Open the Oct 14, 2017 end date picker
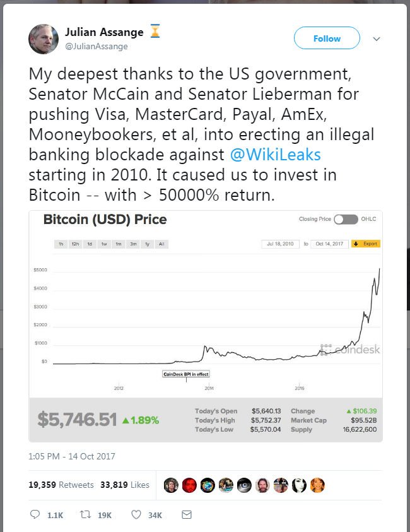 click(x=329, y=244)
